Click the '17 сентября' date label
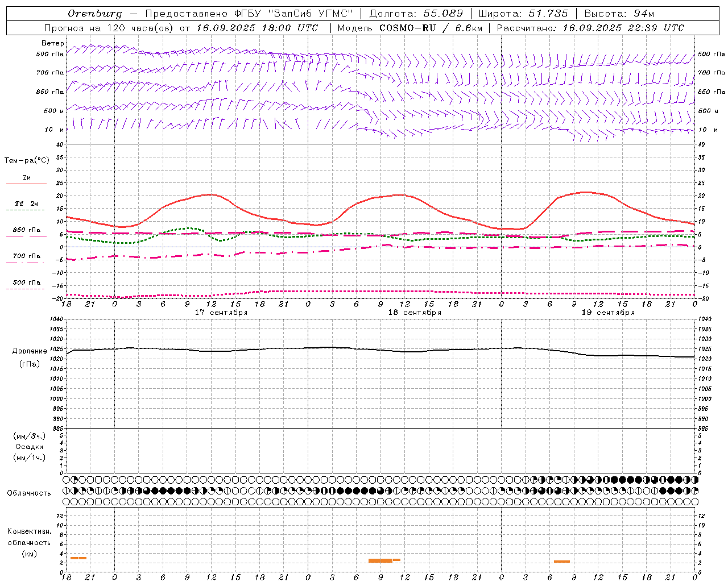This screenshot has width=728, height=582. pyautogui.click(x=221, y=313)
